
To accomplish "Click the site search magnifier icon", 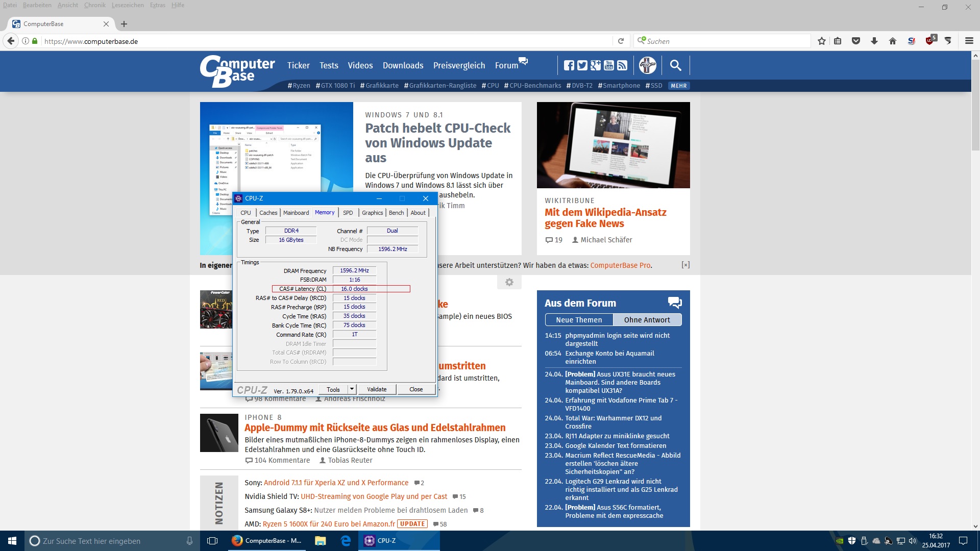I will [x=675, y=65].
